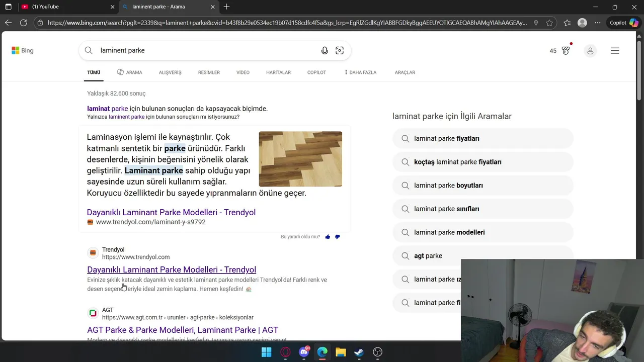Screen dimensions: 644x362
Task: Open Microsoft Rewards medal icon
Action: 566,50
